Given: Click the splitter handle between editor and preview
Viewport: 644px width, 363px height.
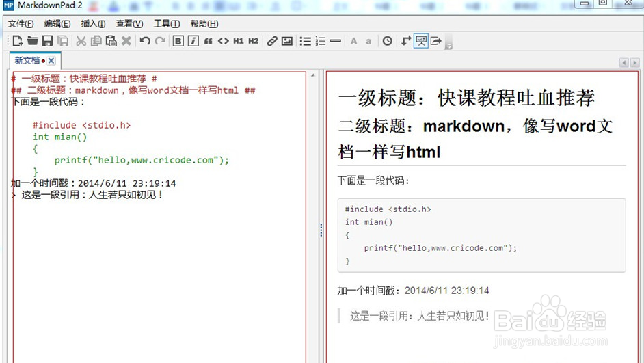Looking at the screenshot, I should 321,230.
